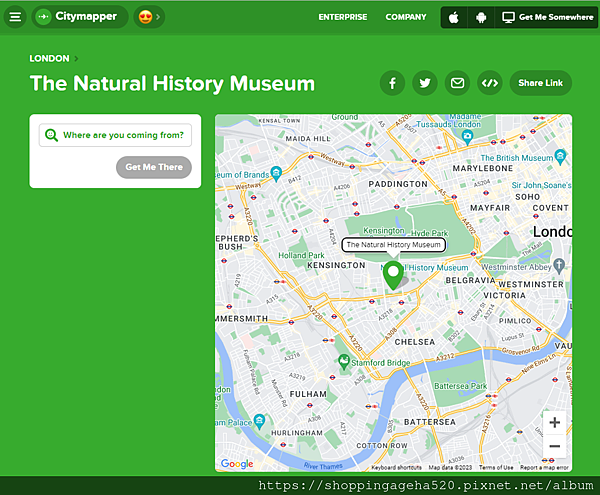Click The British Museum marker icon
The image size is (600, 495).
pyautogui.click(x=560, y=156)
